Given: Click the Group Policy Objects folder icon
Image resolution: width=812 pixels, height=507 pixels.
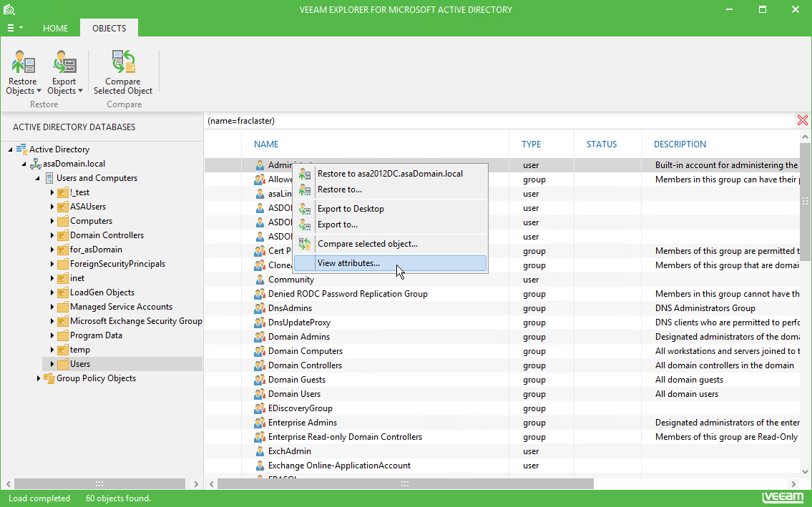Looking at the screenshot, I should pyautogui.click(x=49, y=378).
